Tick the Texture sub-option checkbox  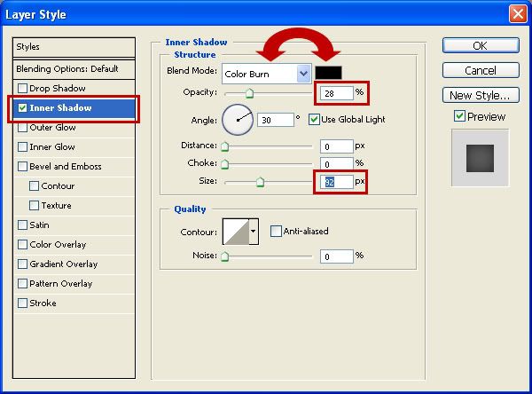(34, 206)
